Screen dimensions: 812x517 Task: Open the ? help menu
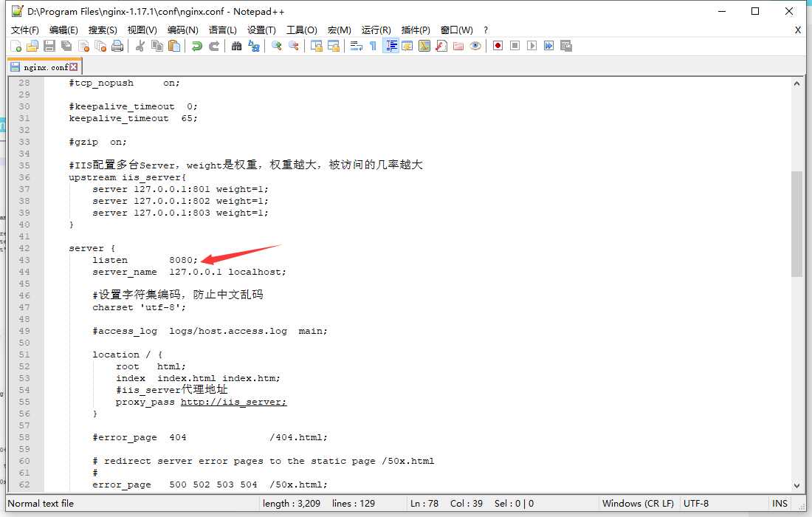tap(486, 30)
